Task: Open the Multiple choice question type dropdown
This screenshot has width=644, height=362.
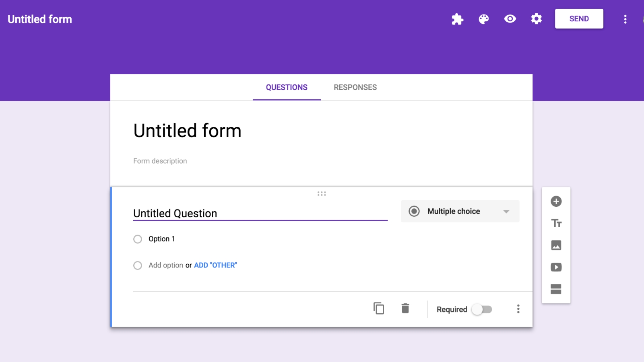Action: pyautogui.click(x=460, y=211)
